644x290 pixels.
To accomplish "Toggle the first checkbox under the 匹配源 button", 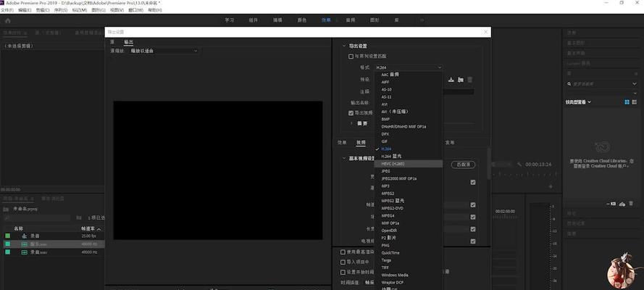I will 473,182.
